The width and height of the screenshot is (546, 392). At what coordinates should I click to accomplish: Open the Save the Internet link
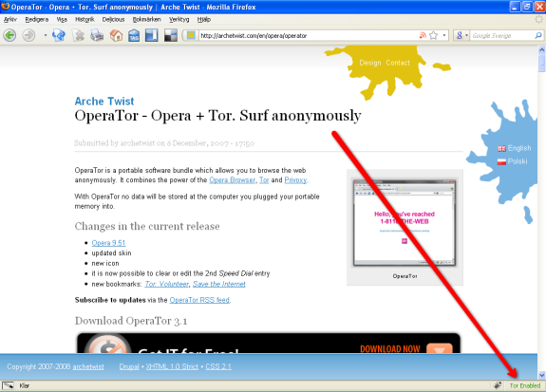(219, 284)
